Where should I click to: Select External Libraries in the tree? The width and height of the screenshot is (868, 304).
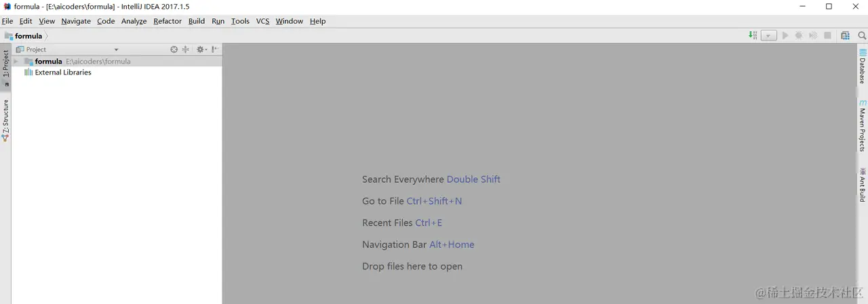tap(63, 72)
